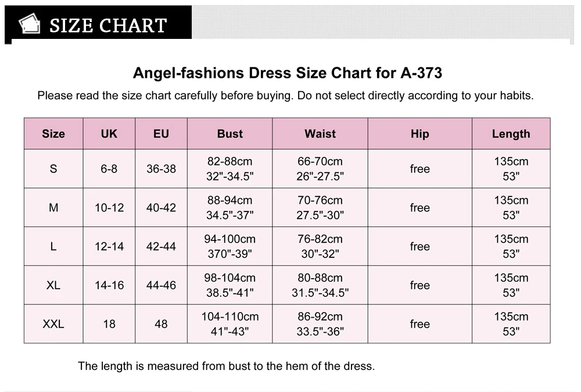
Task: Select the S size row label
Action: [x=53, y=169]
